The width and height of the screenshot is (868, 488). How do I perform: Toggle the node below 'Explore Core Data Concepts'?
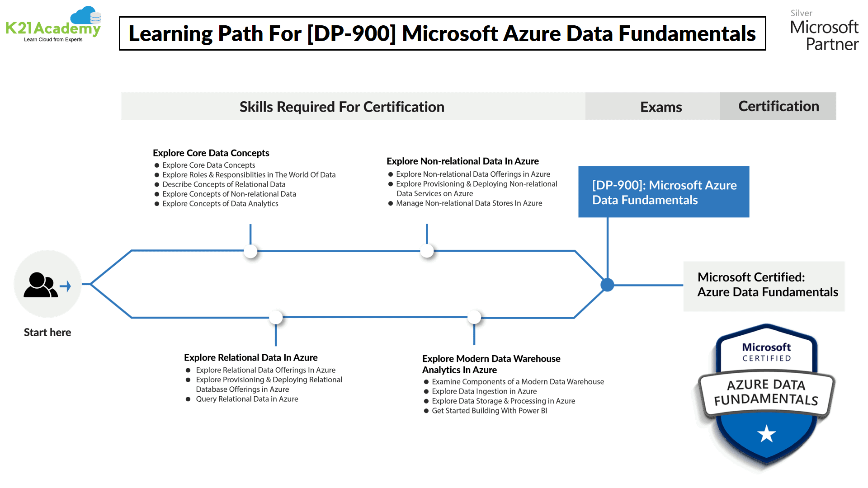pyautogui.click(x=250, y=251)
